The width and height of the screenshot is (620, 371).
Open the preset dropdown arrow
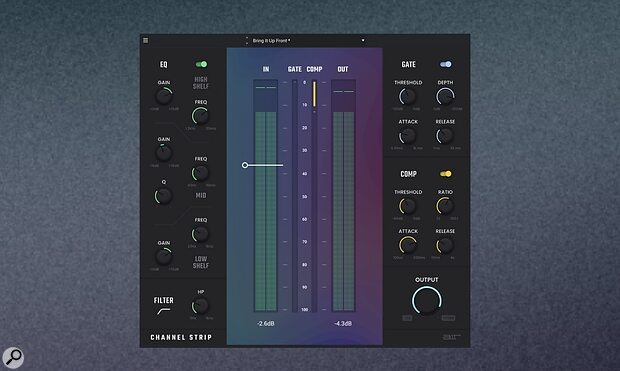tap(363, 40)
